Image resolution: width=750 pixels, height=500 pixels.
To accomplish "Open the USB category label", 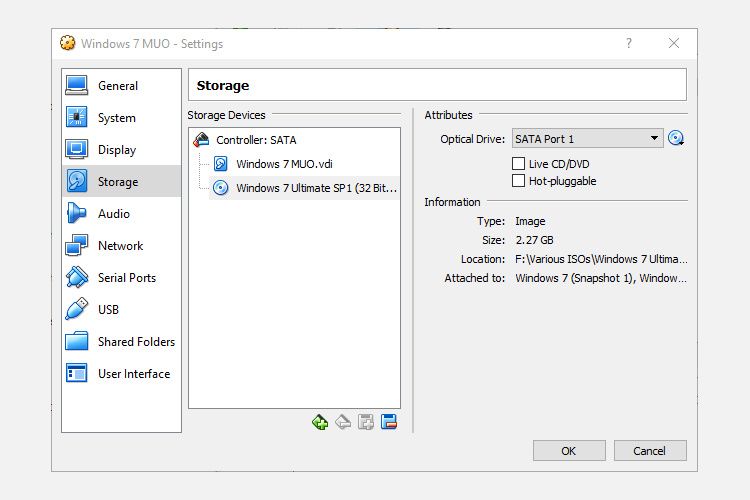I will [108, 310].
